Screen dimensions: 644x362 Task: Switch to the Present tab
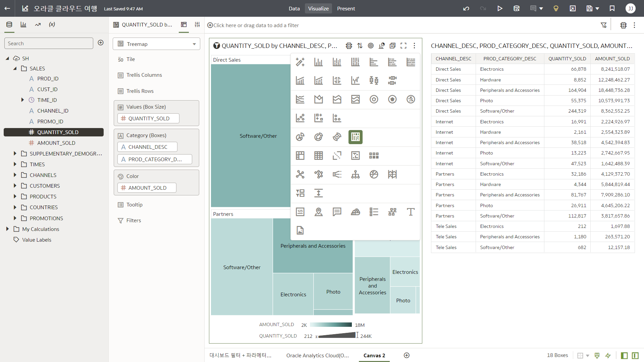[346, 8]
